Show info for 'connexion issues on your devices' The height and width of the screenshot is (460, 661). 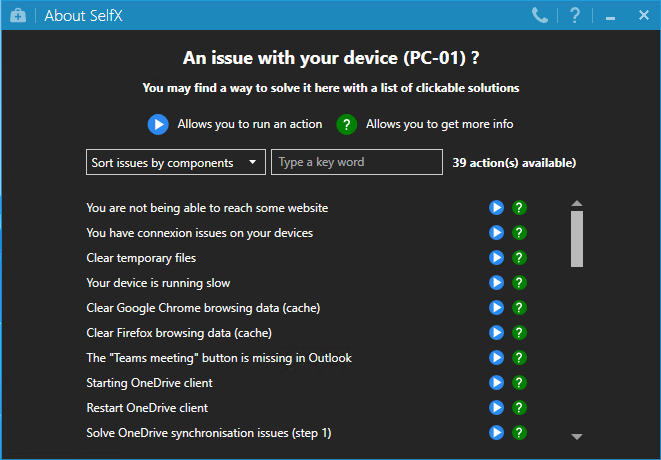click(519, 232)
